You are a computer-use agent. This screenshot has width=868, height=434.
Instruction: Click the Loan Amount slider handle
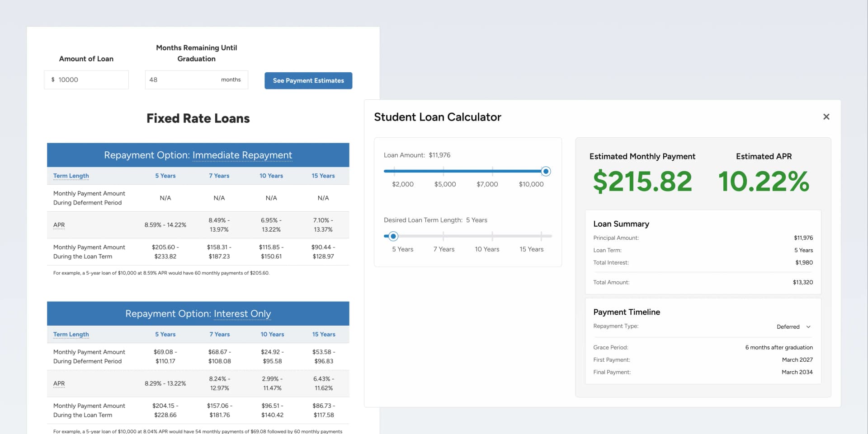(545, 171)
